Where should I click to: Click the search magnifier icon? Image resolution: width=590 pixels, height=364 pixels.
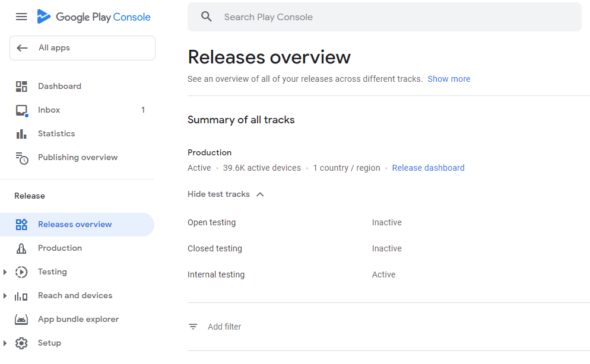coord(206,17)
